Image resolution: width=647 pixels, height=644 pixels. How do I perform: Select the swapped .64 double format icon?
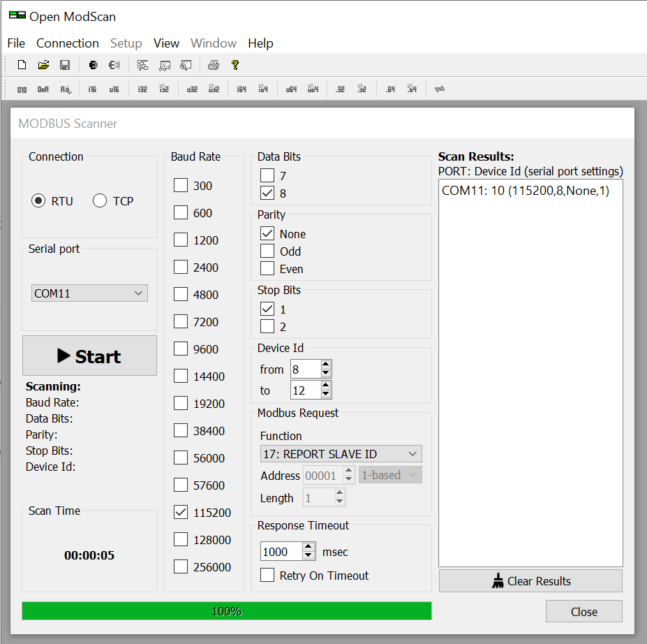tap(412, 89)
